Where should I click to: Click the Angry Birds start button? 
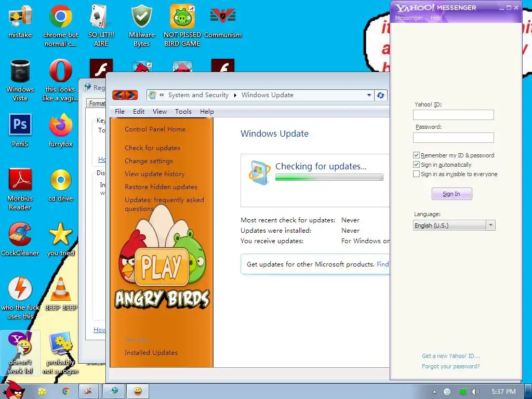(14, 390)
